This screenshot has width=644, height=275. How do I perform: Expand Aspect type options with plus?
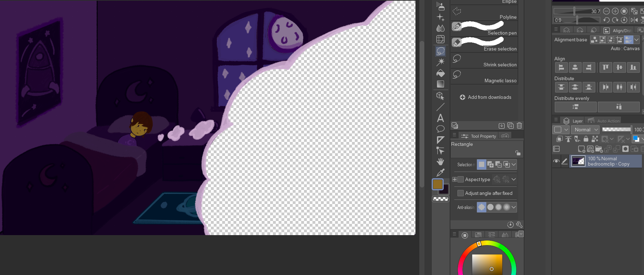(455, 179)
